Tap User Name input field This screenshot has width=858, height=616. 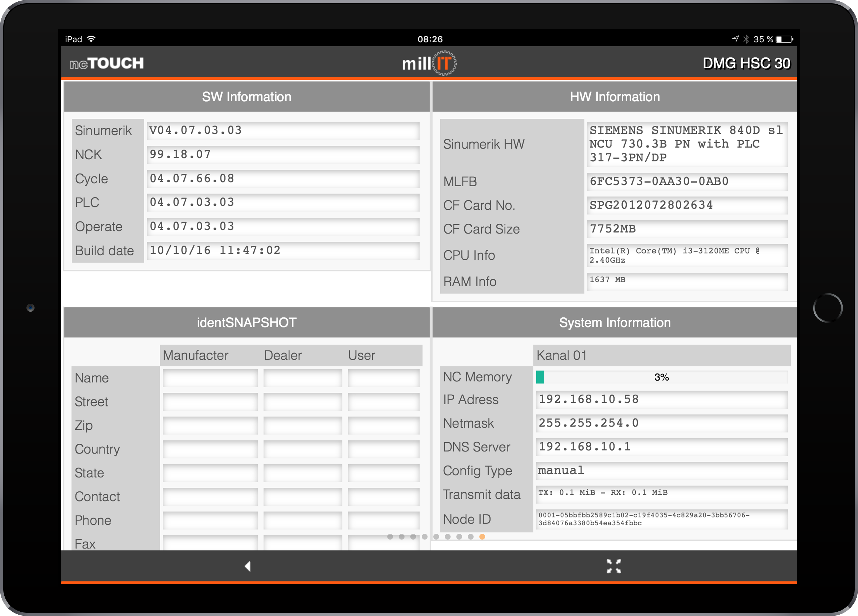click(x=384, y=378)
